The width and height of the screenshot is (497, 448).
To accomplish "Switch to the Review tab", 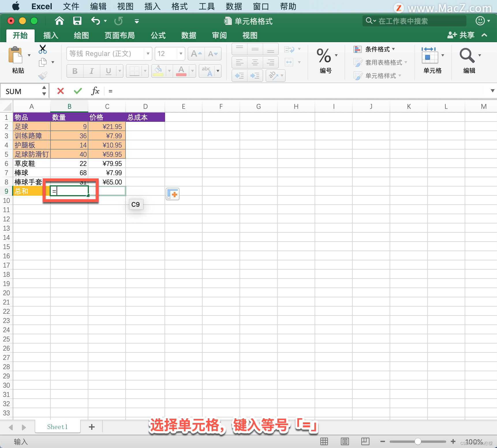I will tap(219, 36).
